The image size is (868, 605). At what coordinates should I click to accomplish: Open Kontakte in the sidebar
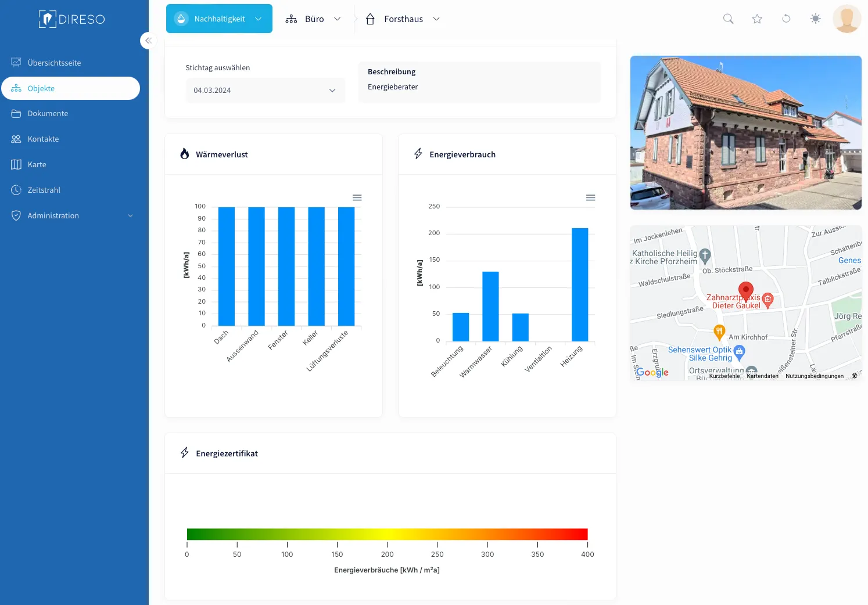[70, 139]
